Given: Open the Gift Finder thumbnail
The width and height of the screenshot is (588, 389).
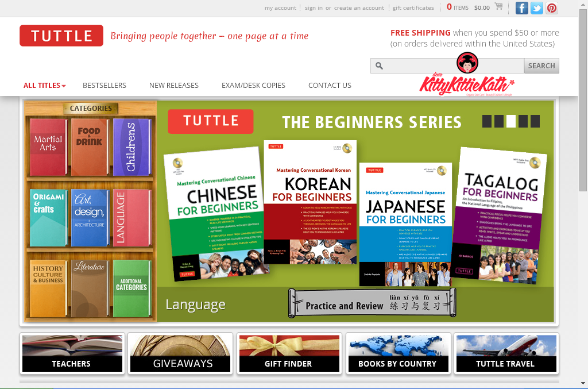Looking at the screenshot, I should 289,353.
